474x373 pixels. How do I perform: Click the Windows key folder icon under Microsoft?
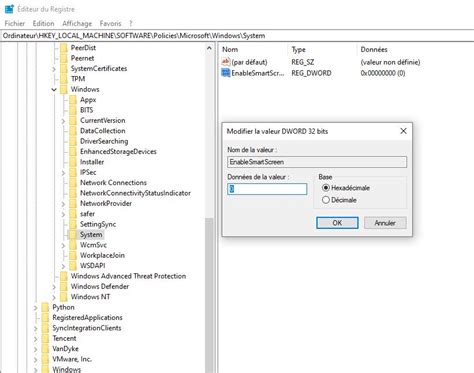64,89
